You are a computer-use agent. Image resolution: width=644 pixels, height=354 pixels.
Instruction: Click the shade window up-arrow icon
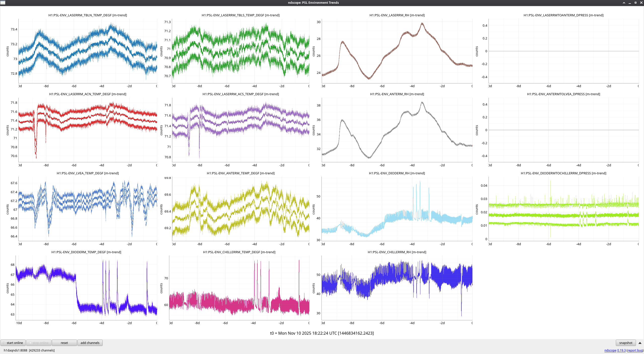tap(624, 3)
